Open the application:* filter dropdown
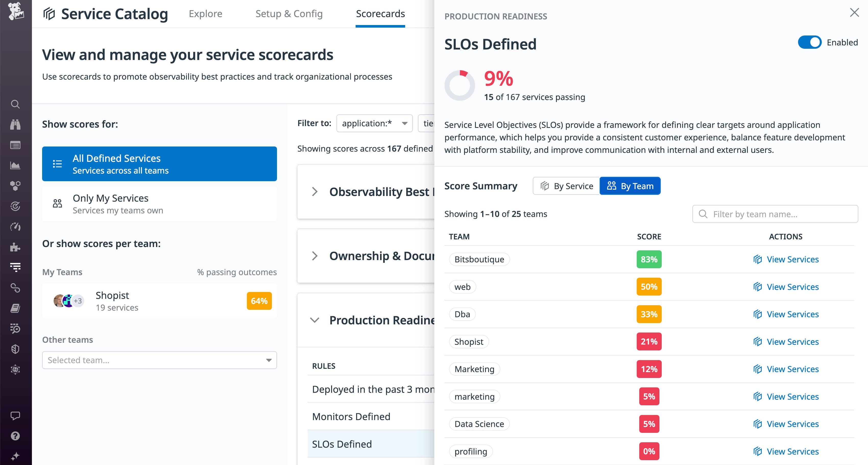Viewport: 868px width, 465px height. pyautogui.click(x=374, y=123)
